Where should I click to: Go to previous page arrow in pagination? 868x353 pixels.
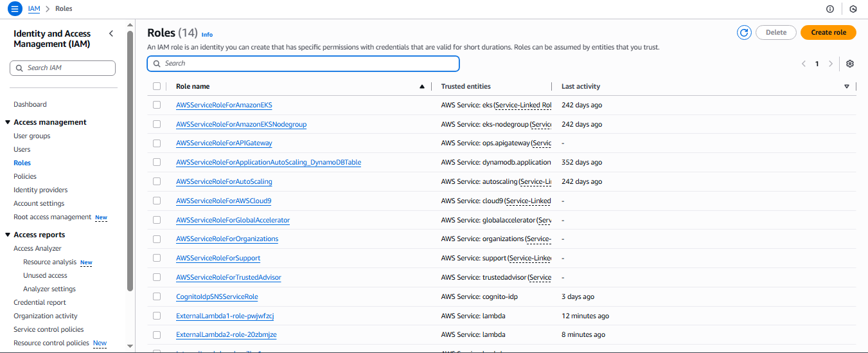click(803, 64)
